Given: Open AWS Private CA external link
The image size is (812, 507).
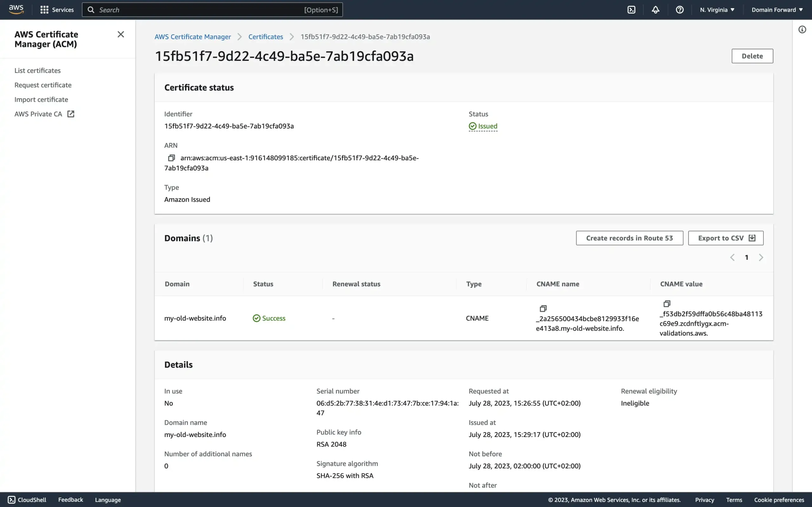Looking at the screenshot, I should pos(71,114).
